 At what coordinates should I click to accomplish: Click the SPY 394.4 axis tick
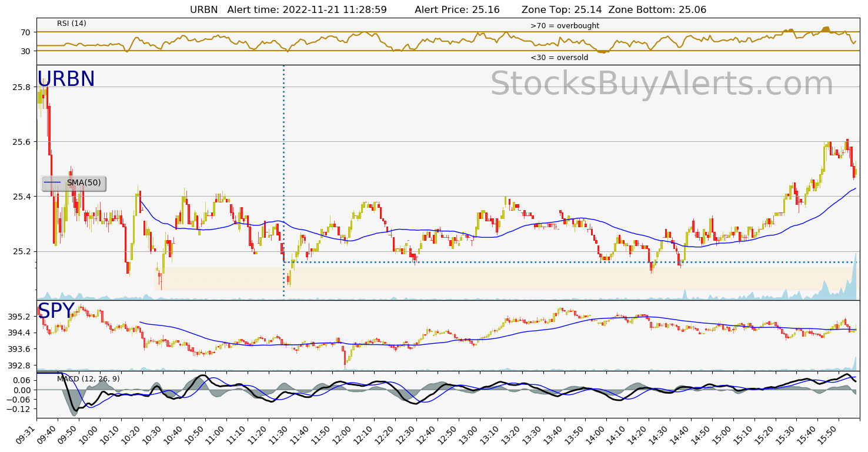click(x=19, y=333)
